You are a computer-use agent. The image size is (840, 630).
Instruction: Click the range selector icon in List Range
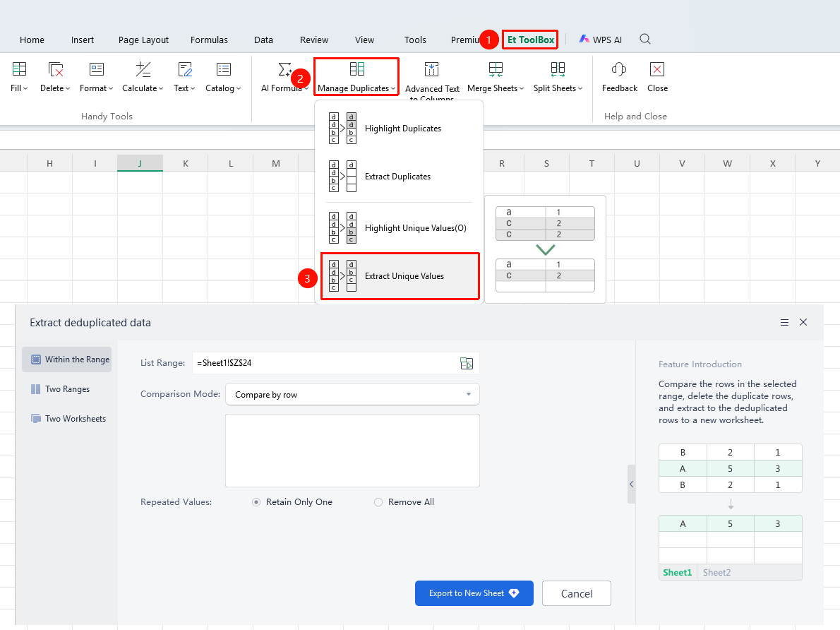click(467, 364)
